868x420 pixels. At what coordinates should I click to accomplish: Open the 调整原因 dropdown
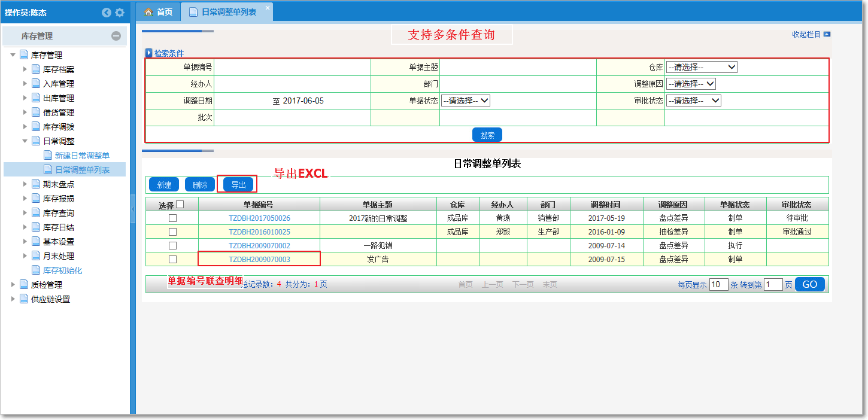tap(691, 84)
